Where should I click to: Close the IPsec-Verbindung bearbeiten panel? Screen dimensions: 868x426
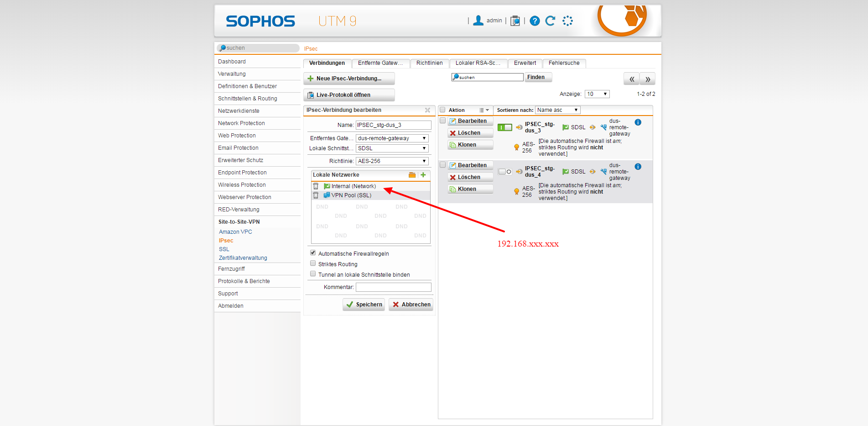pyautogui.click(x=427, y=110)
